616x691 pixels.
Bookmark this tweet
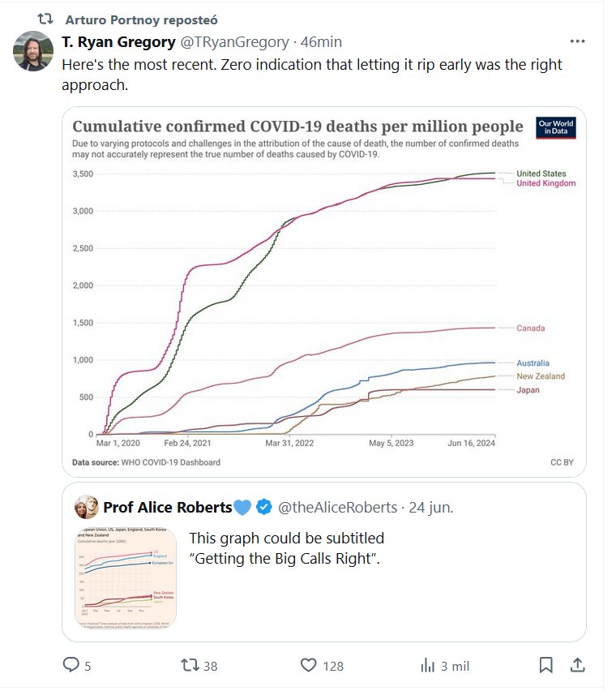[x=547, y=665]
